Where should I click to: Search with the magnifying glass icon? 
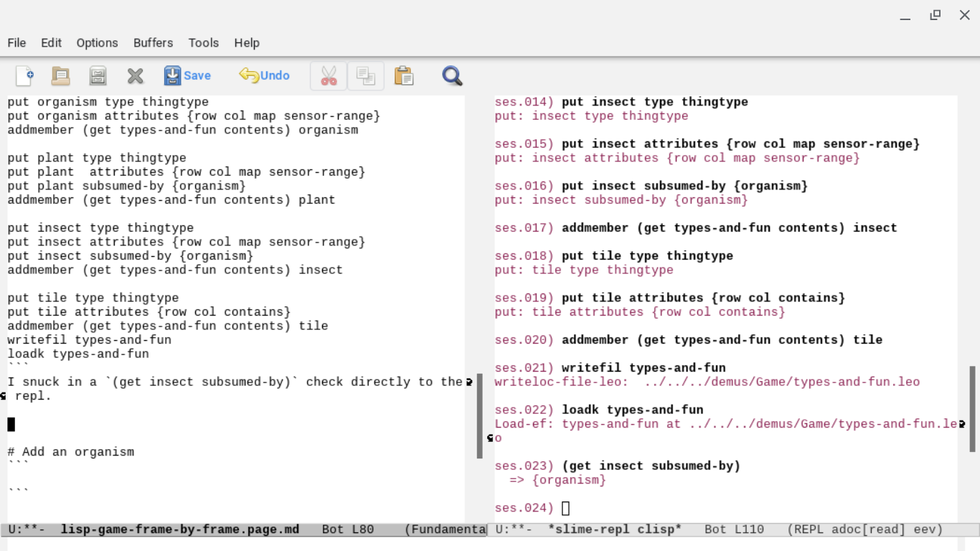[x=452, y=75]
